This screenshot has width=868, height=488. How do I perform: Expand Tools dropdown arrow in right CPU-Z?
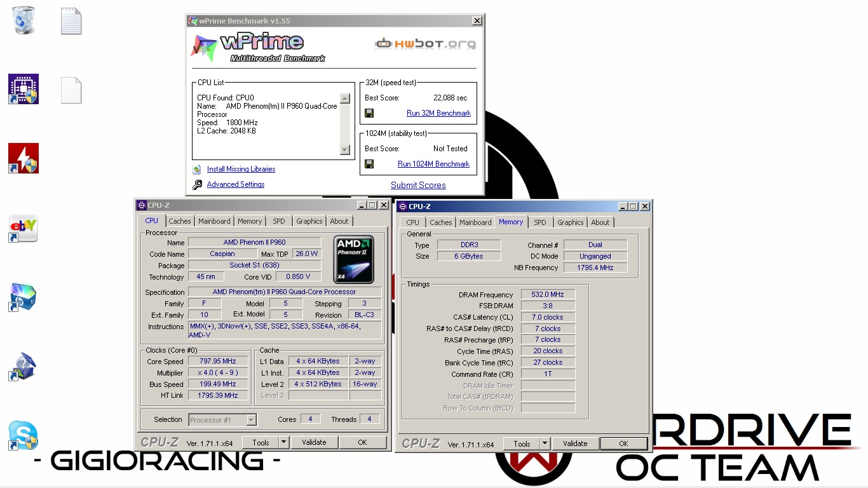(545, 444)
